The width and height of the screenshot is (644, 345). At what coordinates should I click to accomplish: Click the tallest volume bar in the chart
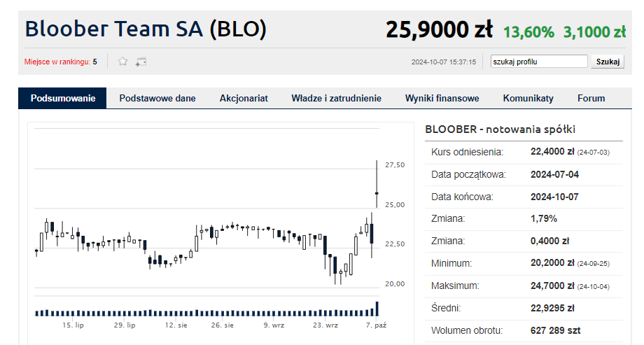[x=377, y=309]
